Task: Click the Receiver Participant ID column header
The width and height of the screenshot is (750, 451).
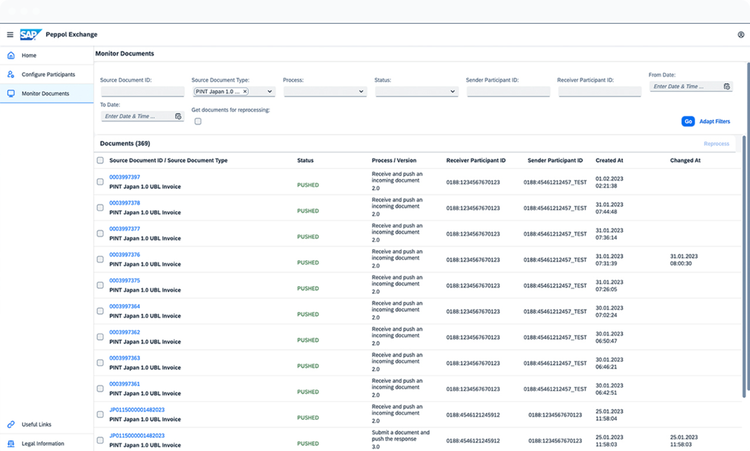Action: click(x=475, y=160)
